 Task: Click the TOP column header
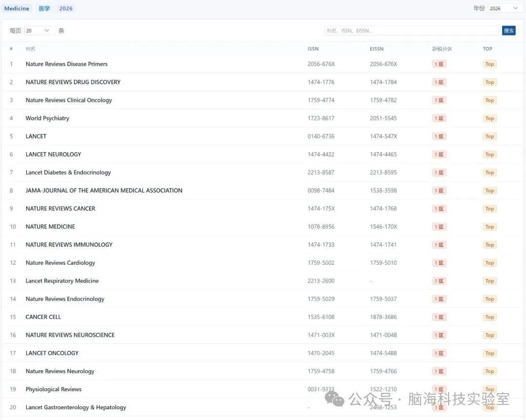click(x=488, y=49)
